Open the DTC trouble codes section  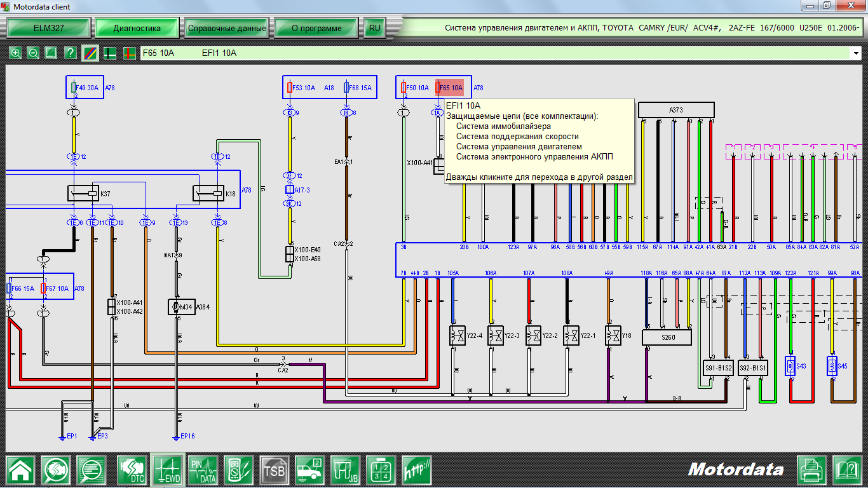(x=132, y=470)
